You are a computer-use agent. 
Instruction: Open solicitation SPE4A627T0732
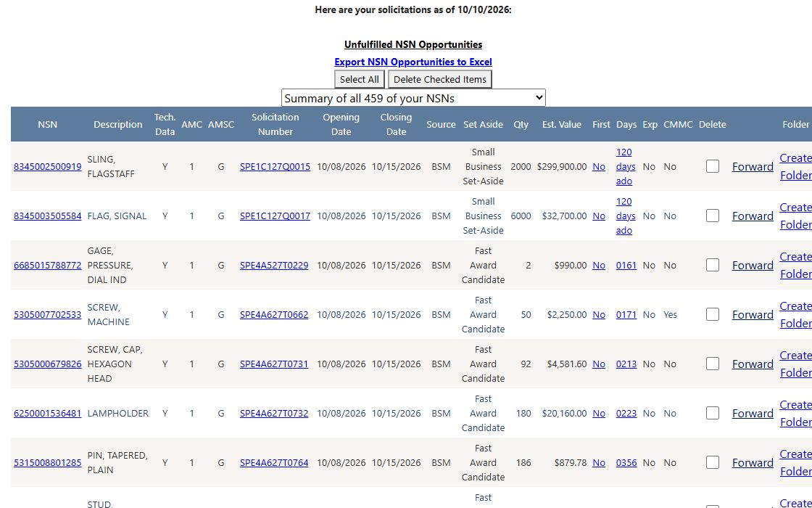coord(274,413)
